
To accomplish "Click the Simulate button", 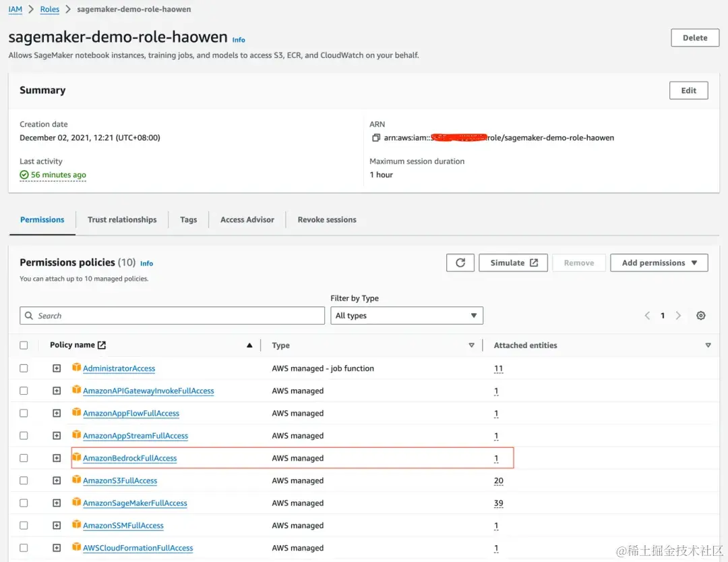I will point(513,262).
